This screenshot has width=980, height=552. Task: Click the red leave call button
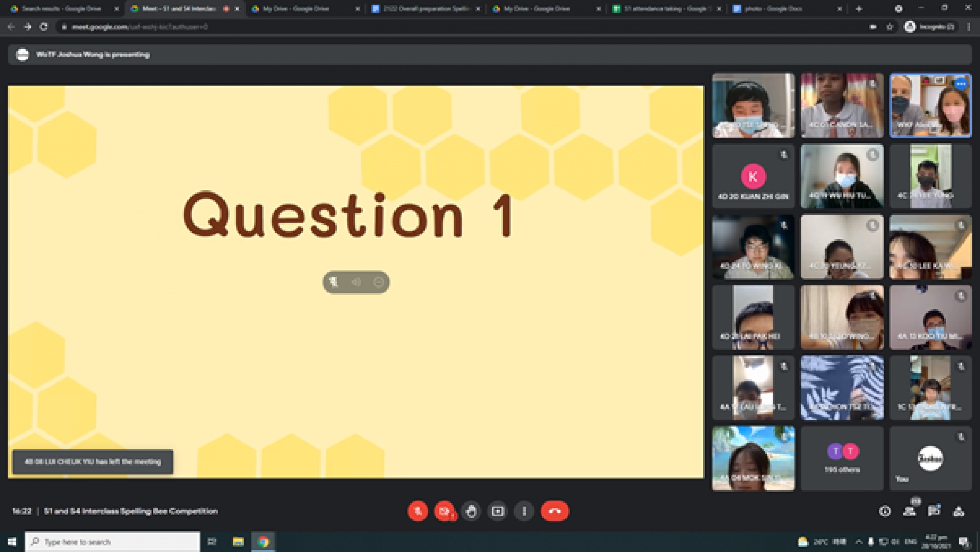[554, 511]
